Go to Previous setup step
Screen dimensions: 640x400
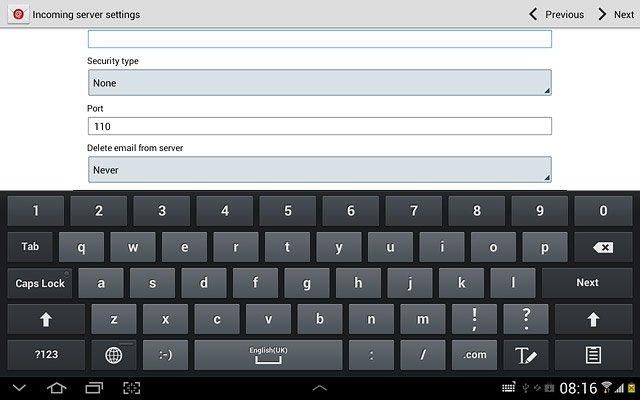(x=556, y=14)
